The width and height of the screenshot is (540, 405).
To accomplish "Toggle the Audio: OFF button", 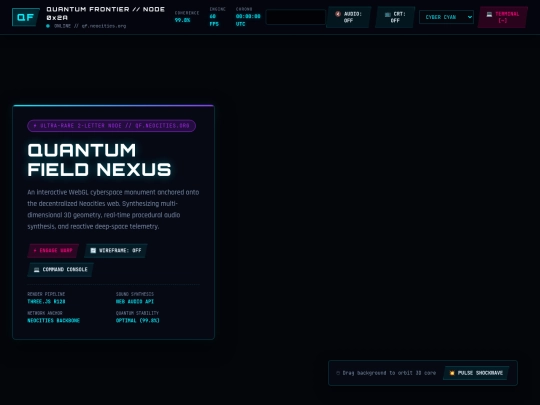I will [x=349, y=17].
